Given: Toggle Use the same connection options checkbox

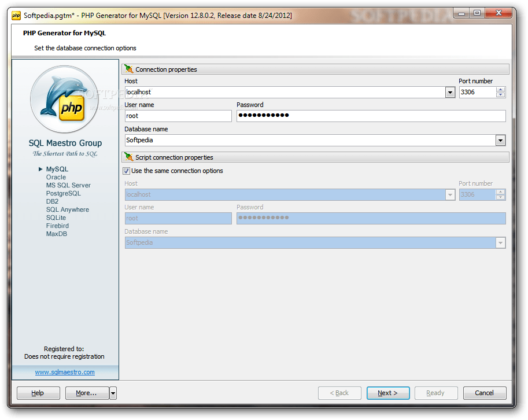Looking at the screenshot, I should pos(126,171).
